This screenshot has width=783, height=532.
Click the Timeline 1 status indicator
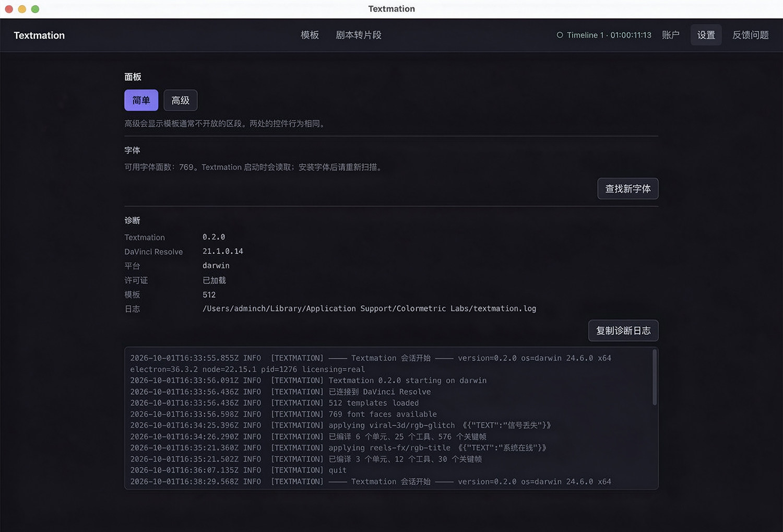[604, 35]
